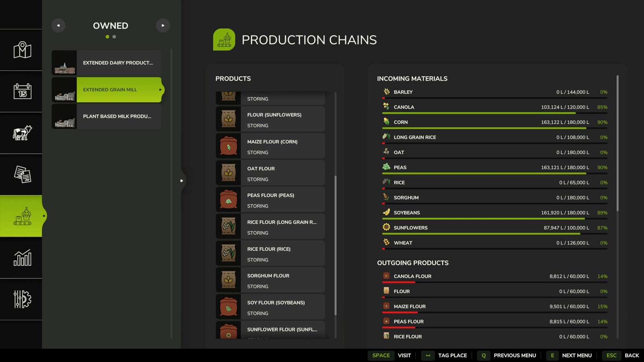644x362 pixels.
Task: Click the right arrow beside OWNED
Action: click(163, 25)
